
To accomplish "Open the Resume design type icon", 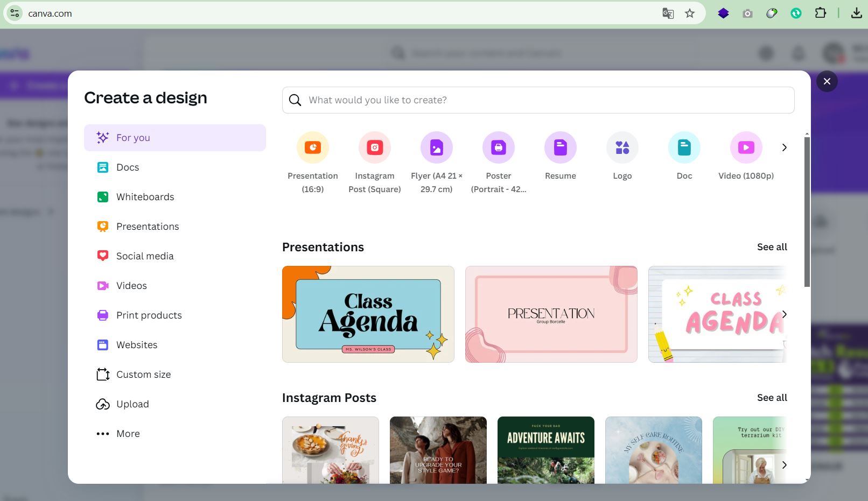I will pyautogui.click(x=561, y=147).
